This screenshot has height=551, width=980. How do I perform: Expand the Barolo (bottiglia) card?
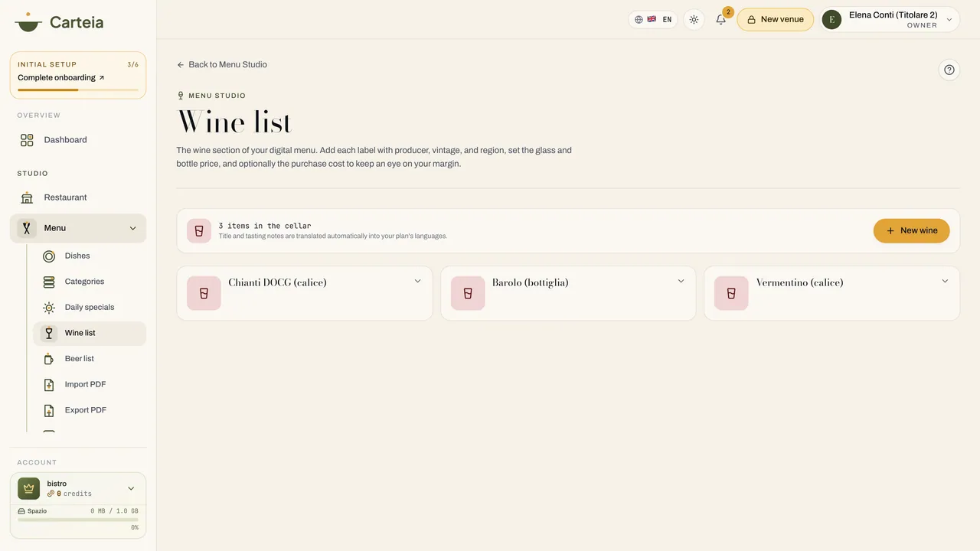[x=681, y=281]
